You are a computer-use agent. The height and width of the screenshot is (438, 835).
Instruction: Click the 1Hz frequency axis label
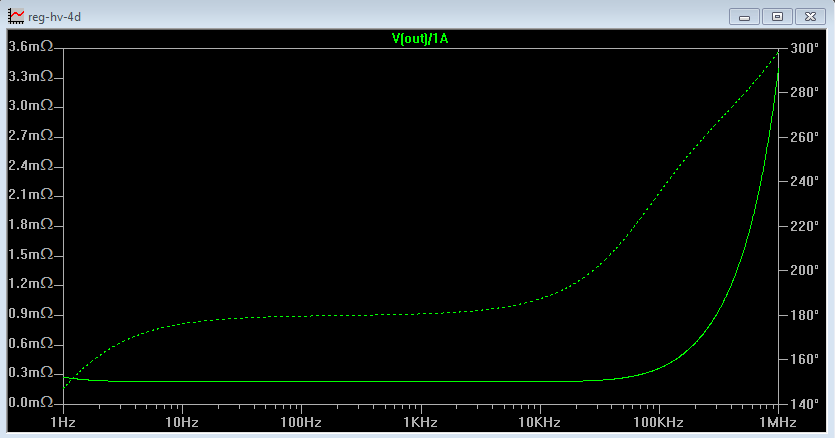click(63, 423)
